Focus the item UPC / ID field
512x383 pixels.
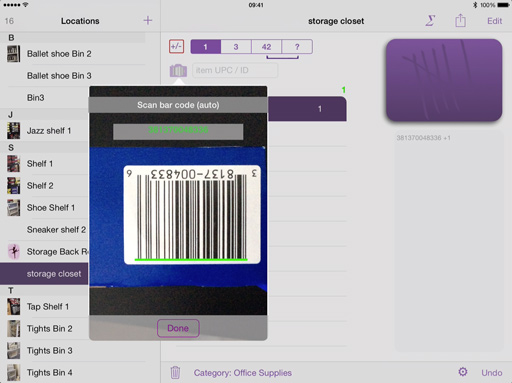[235, 70]
